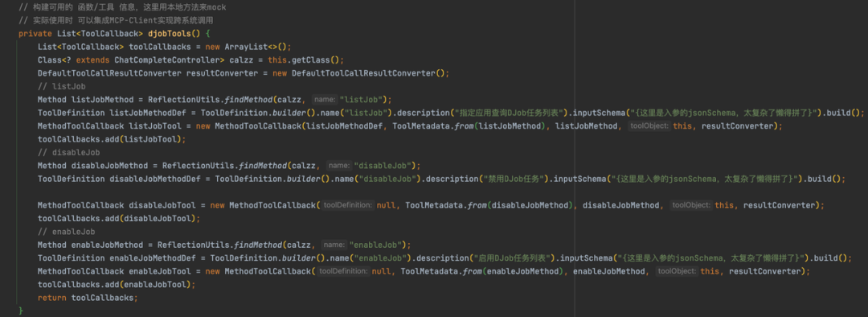Place cursor on the "// enableJob" comment

coord(67,232)
